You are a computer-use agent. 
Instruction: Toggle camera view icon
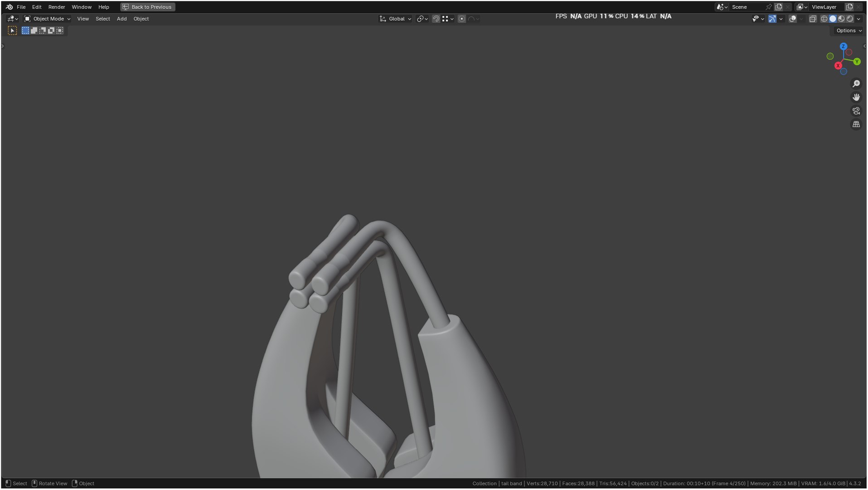pyautogui.click(x=856, y=111)
